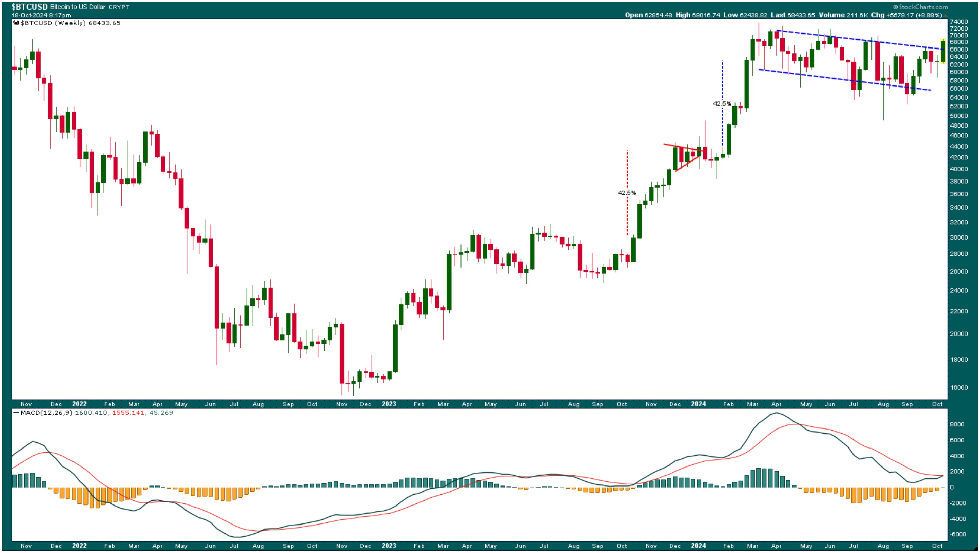This screenshot has height=553, width=980.
Task: Click the red 42.5% measurement label
Action: tap(627, 193)
